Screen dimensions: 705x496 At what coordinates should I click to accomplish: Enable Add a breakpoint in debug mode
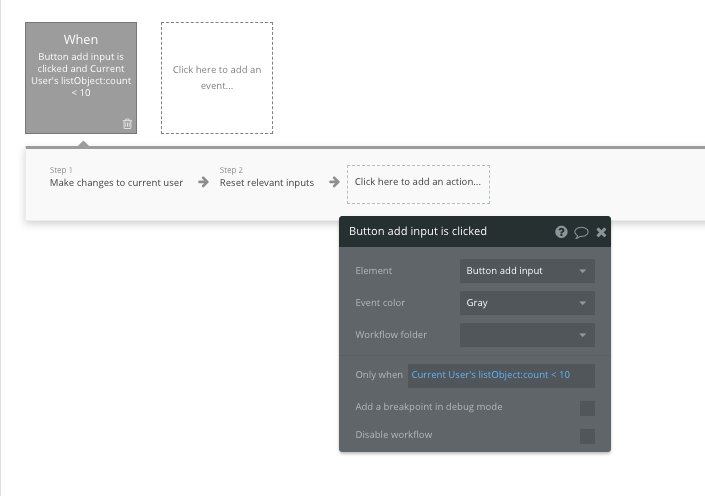(587, 408)
